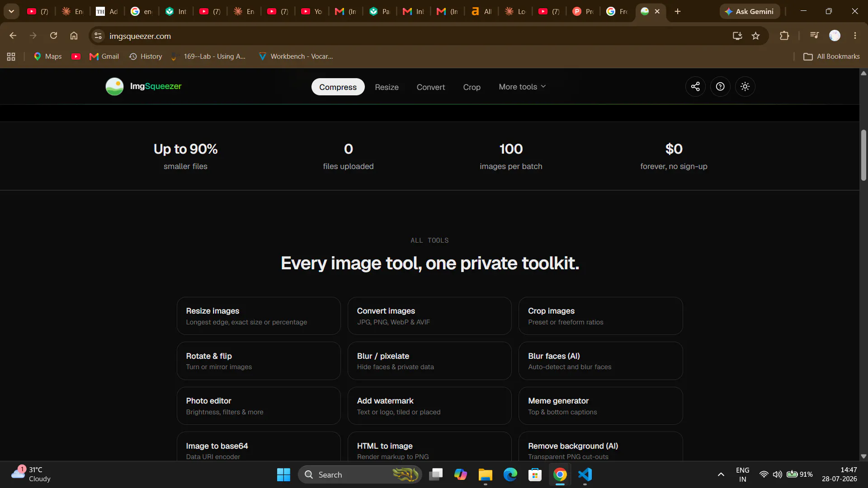The image size is (868, 488).
Task: Switch to the Convert tab
Action: pyautogui.click(x=430, y=87)
